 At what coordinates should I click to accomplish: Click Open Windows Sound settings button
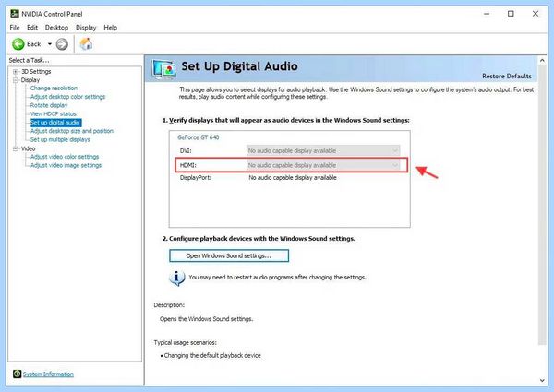[x=229, y=255]
